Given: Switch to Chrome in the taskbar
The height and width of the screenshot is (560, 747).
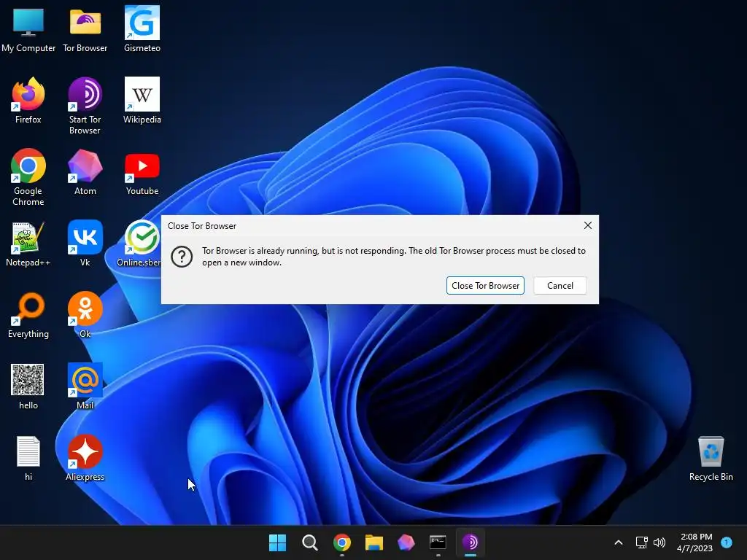Looking at the screenshot, I should pyautogui.click(x=341, y=542).
